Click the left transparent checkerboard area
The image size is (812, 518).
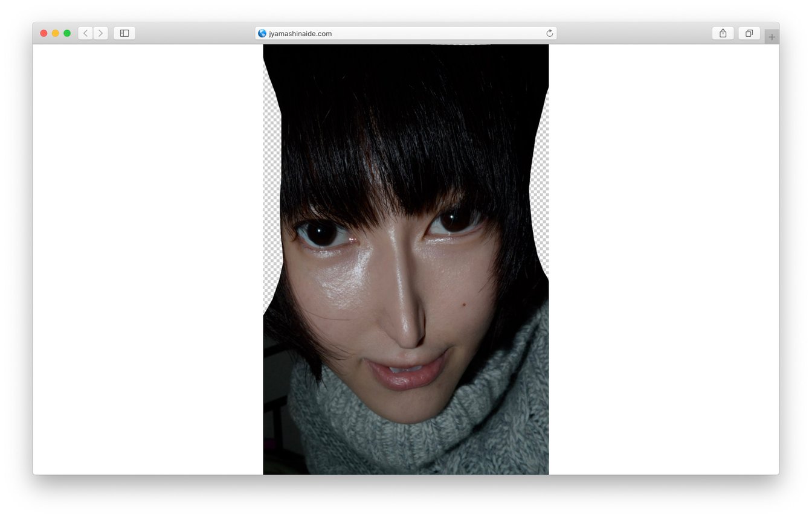tap(271, 181)
